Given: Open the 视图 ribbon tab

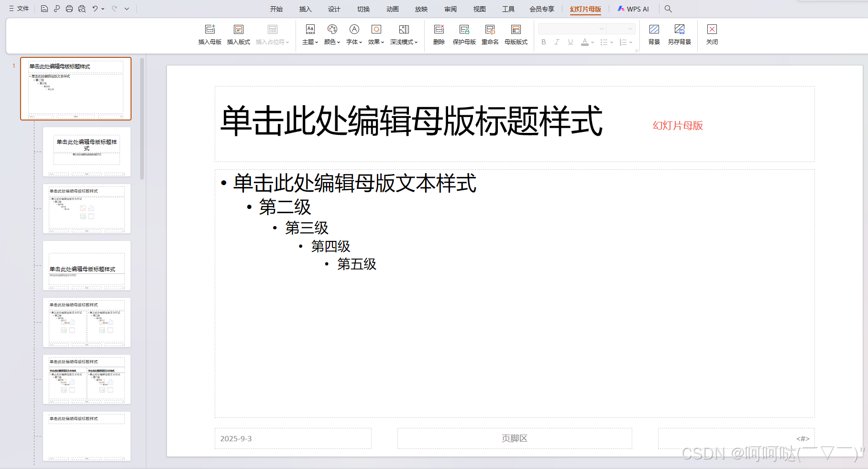Looking at the screenshot, I should click(479, 9).
